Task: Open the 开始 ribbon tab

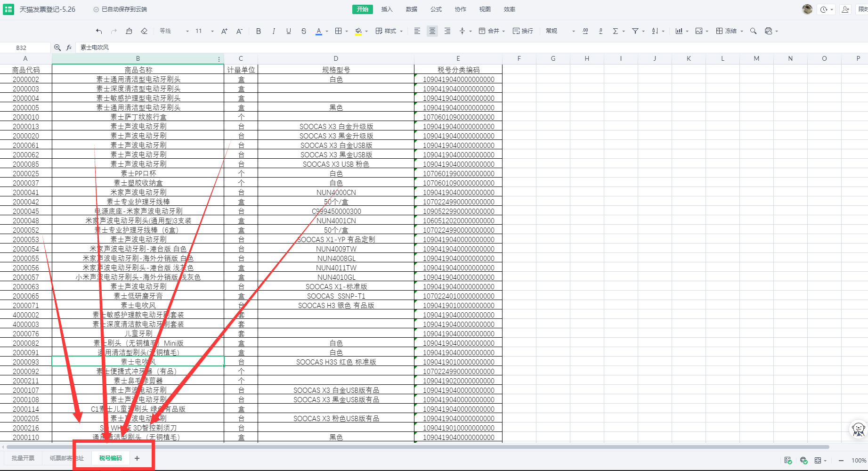Action: click(363, 9)
